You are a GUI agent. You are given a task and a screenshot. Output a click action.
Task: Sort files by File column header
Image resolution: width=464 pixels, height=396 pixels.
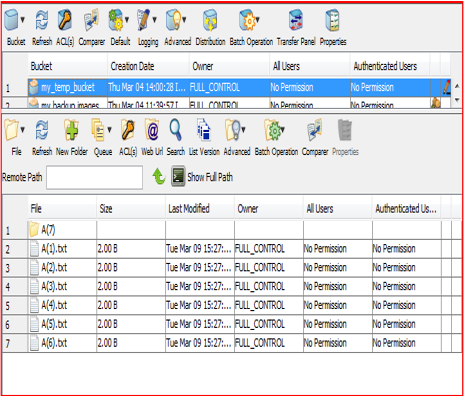(62, 209)
